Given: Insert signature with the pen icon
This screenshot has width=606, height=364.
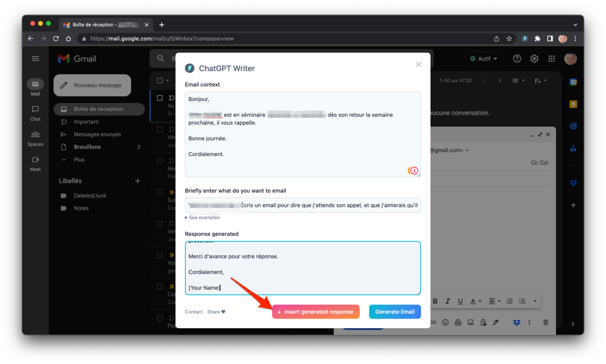Looking at the screenshot, I should (496, 323).
